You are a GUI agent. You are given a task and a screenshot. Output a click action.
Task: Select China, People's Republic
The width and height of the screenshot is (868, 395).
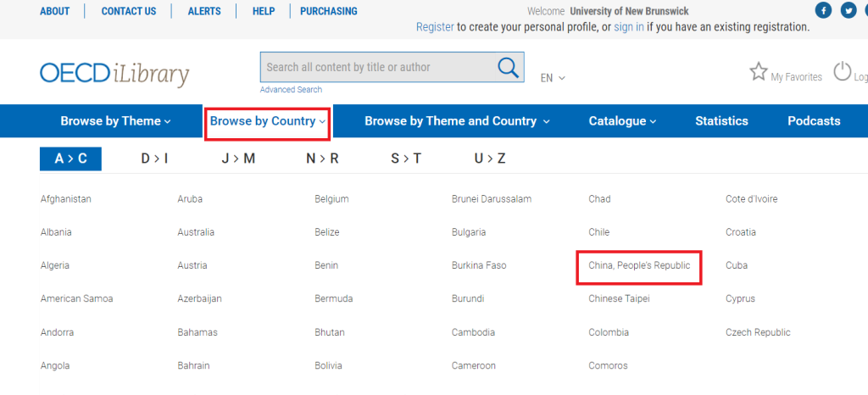639,265
